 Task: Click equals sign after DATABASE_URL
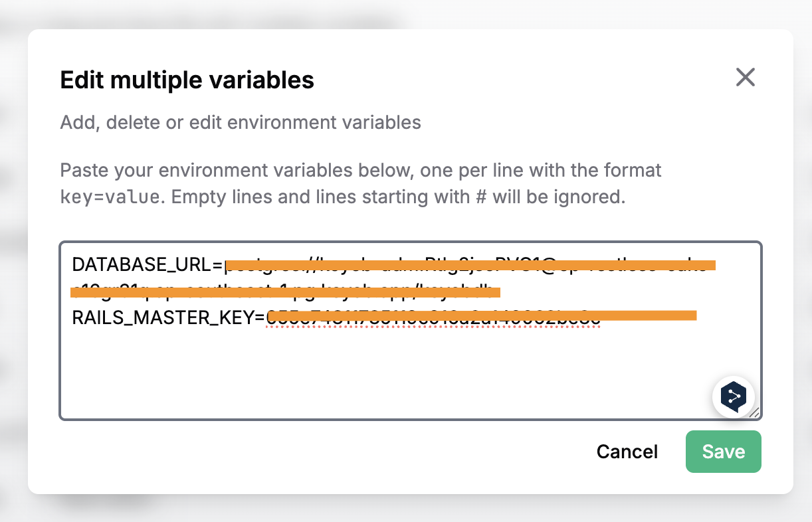pyautogui.click(x=217, y=266)
